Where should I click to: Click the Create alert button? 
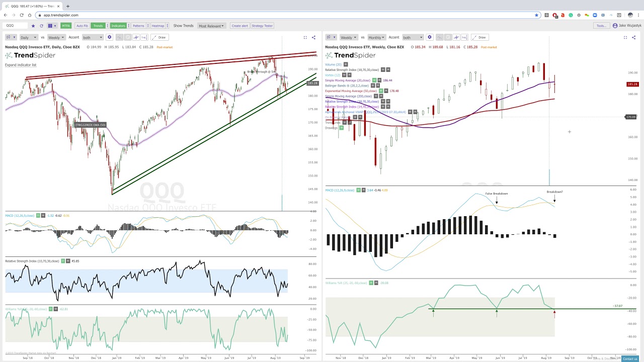pos(239,26)
